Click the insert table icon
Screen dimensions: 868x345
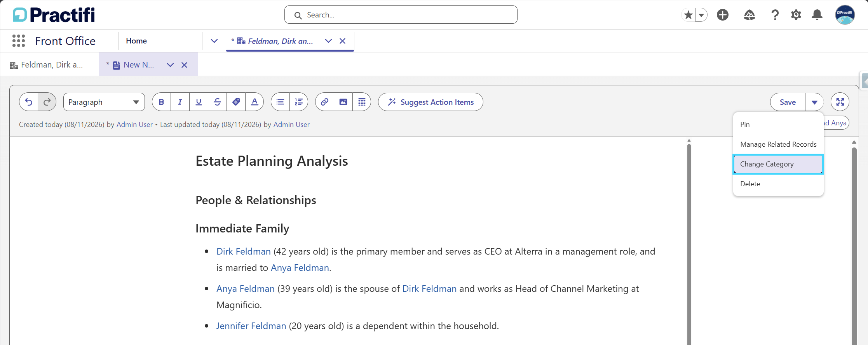362,102
